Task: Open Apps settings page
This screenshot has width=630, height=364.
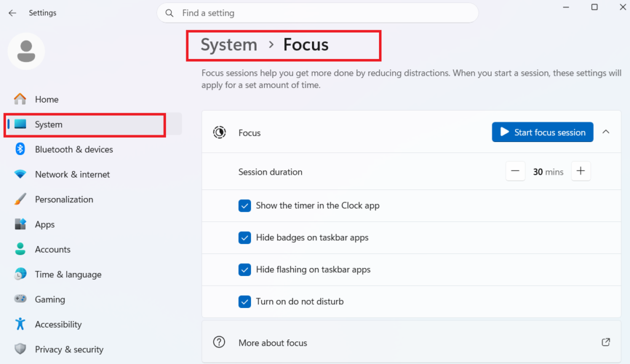Action: 92,224
